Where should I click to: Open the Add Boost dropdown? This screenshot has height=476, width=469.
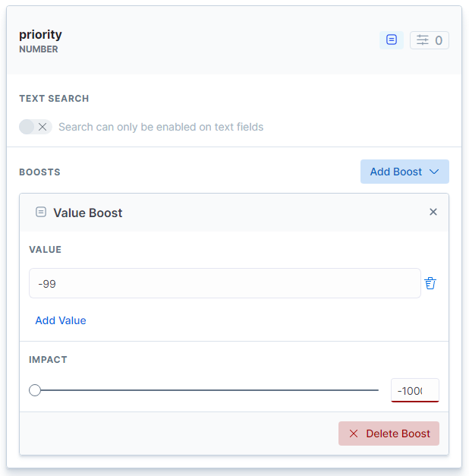(x=404, y=172)
